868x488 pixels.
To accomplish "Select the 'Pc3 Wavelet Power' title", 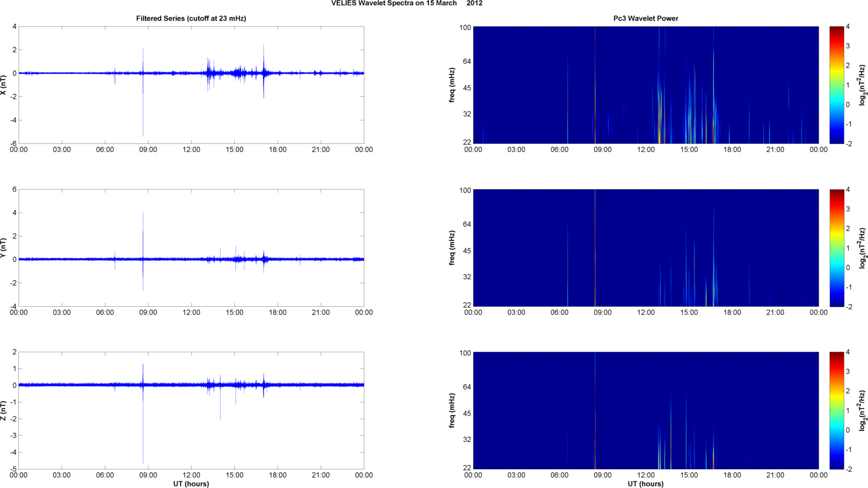I will pyautogui.click(x=646, y=18).
